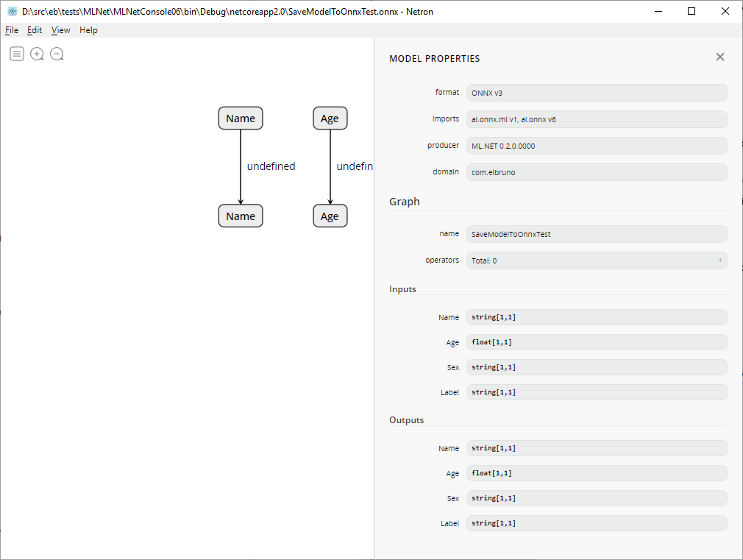
Task: Click the zoom in magnifier icon
Action: click(x=37, y=54)
